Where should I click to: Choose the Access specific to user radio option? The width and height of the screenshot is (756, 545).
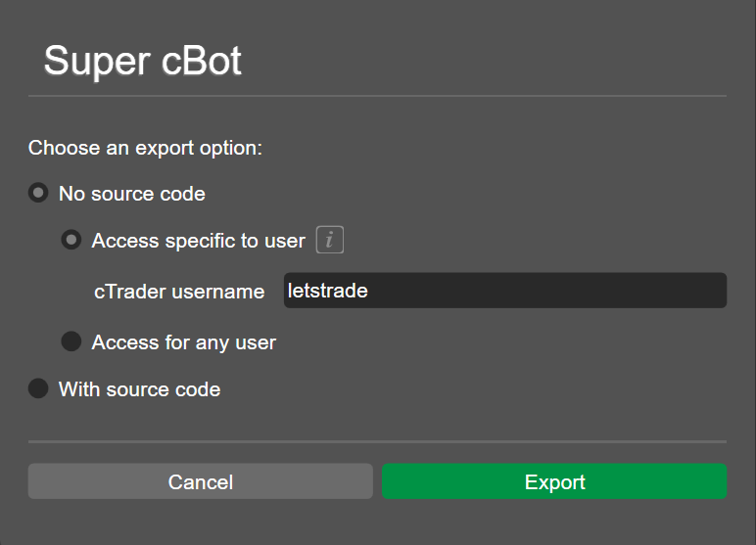(71, 240)
